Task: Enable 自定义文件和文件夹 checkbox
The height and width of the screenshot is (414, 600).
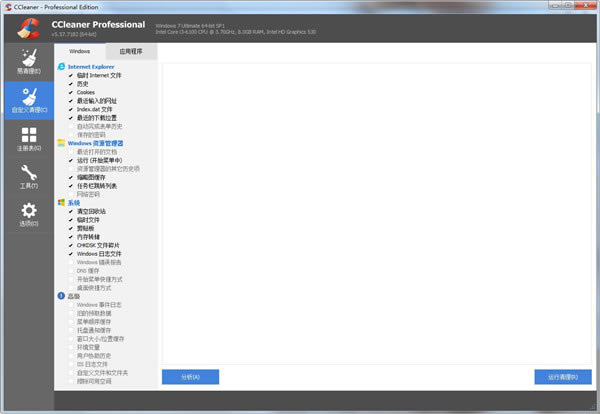Action: click(x=71, y=373)
